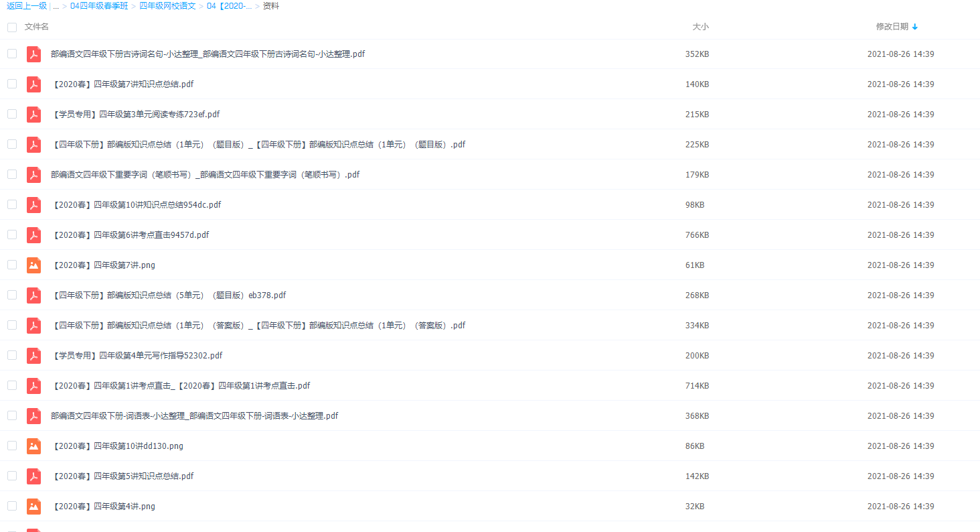This screenshot has width=980, height=532.
Task: Navigate to 四年级网校语文 breadcrumb
Action: pos(167,6)
